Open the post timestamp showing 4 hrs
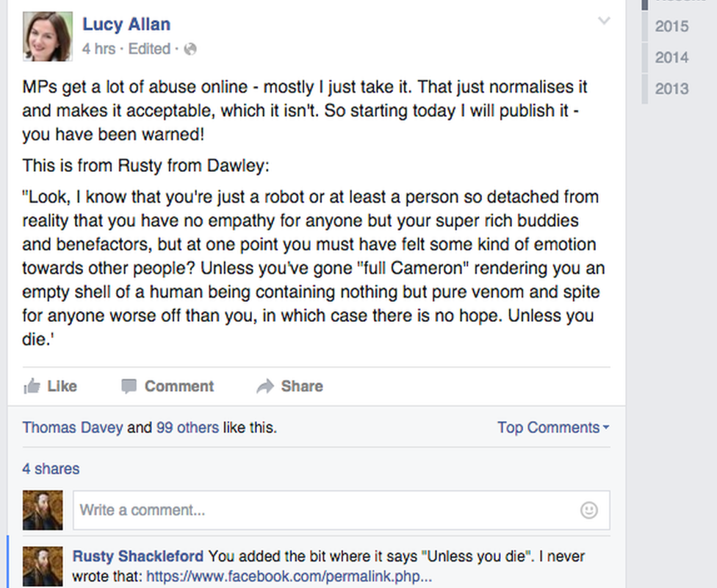Screen dimensions: 717x588 point(97,49)
